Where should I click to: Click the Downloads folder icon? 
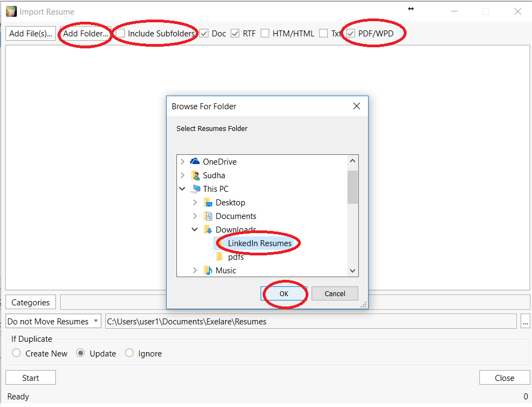pos(207,230)
